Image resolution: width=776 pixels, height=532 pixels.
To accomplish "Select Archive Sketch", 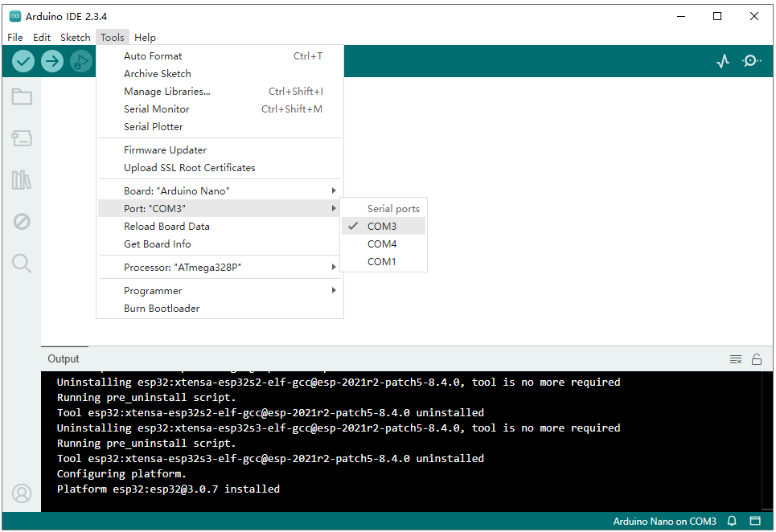I will 220,74.
